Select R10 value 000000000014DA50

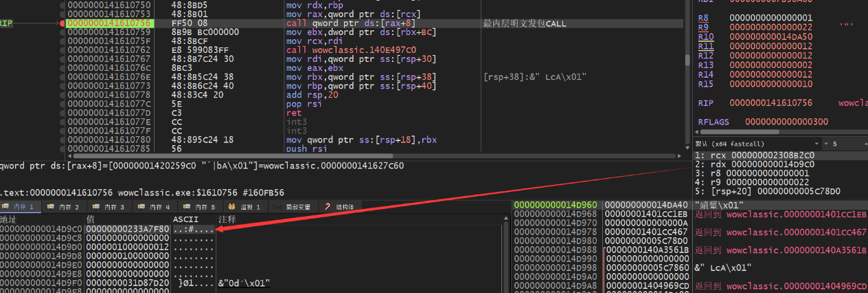tap(770, 36)
